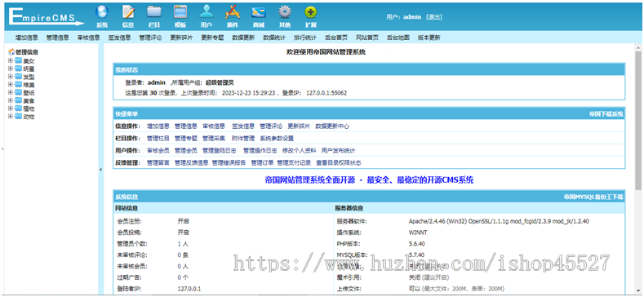This screenshot has width=644, height=297.
Task: Click the folder icon for 明星
Action: 19,69
